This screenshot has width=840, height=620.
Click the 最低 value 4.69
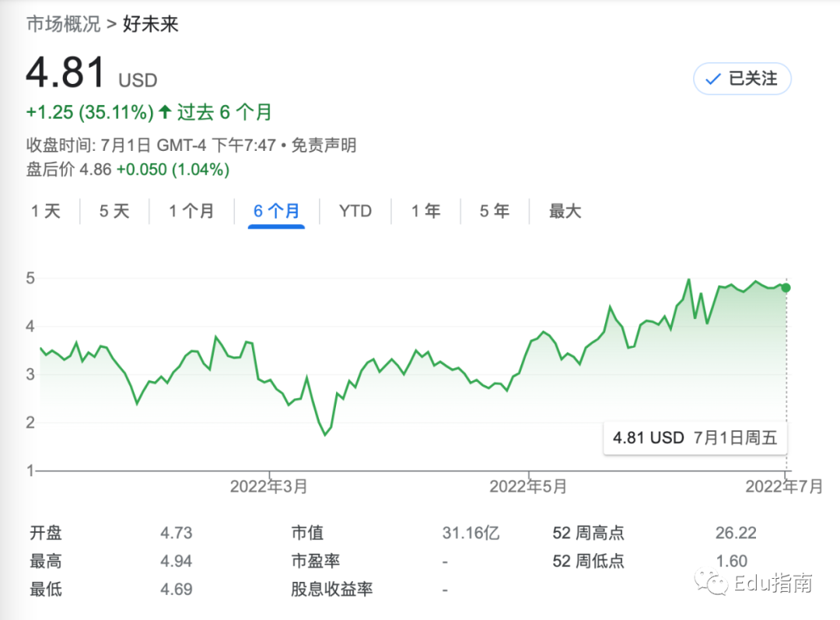(x=177, y=590)
